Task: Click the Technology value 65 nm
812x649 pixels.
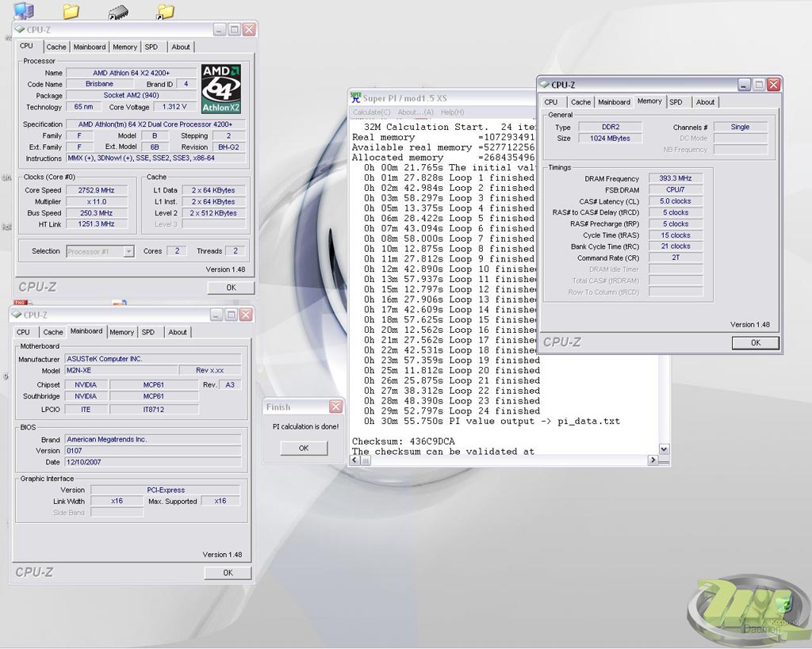Action: [83, 107]
